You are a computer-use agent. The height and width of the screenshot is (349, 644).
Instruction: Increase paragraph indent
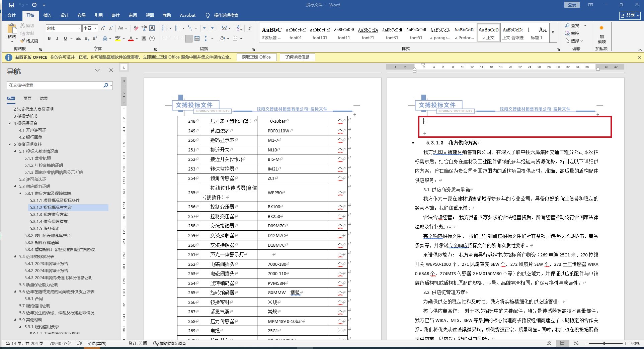214,28
